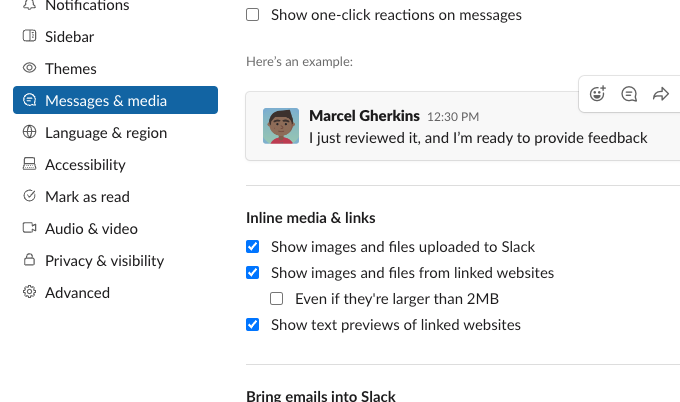Click the Language & region globe icon
The image size is (680, 402).
click(x=29, y=132)
